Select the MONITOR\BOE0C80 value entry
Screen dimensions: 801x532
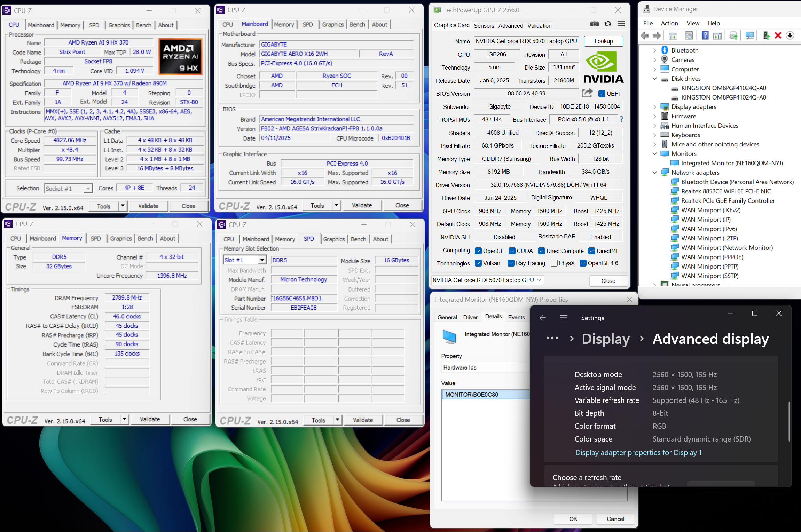tap(486, 395)
